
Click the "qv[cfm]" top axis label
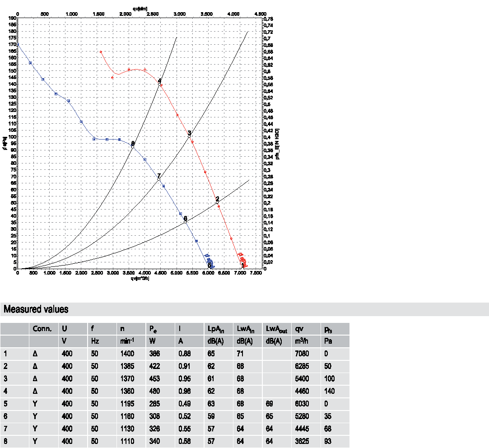coord(139,9)
